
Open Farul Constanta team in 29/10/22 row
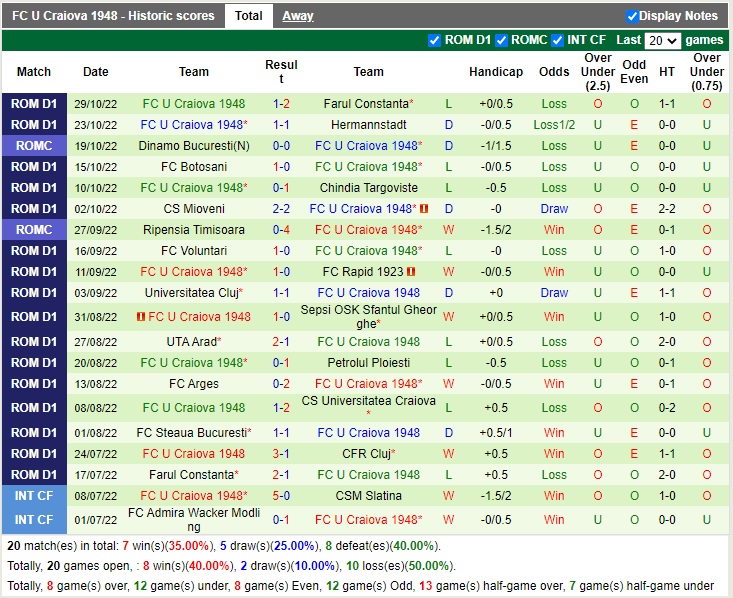366,104
